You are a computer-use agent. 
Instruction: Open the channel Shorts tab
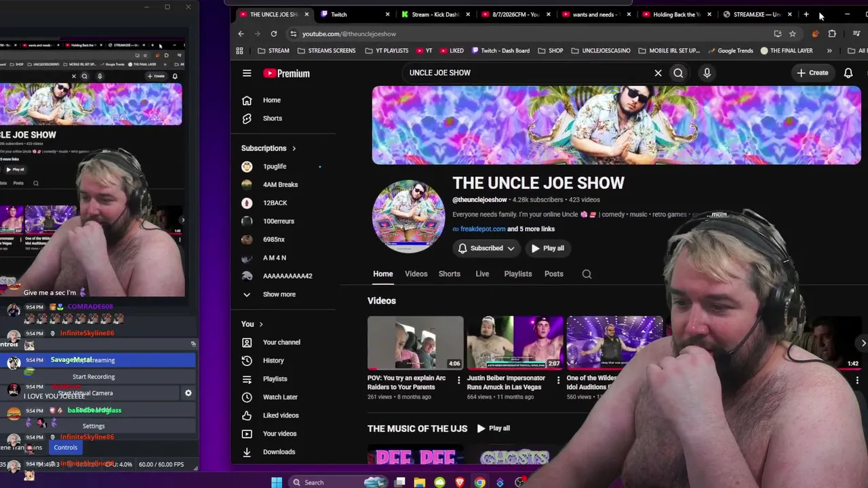450,274
